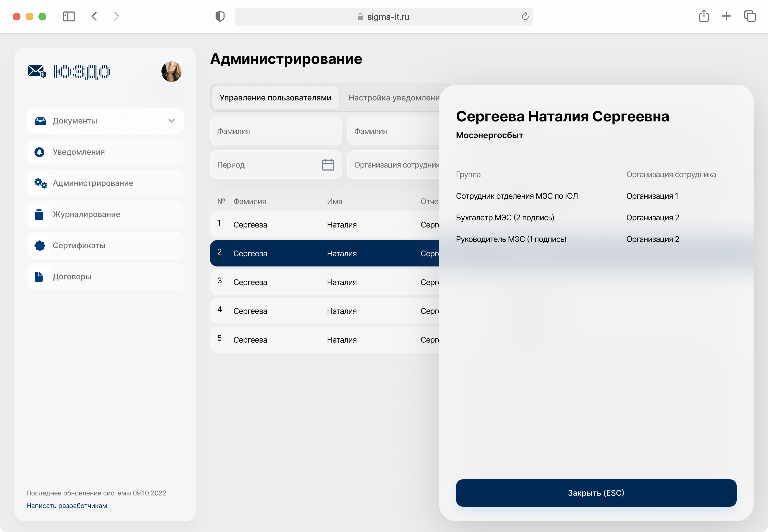Click the Сертификаты badge icon
This screenshot has width=768, height=532.
[x=40, y=245]
